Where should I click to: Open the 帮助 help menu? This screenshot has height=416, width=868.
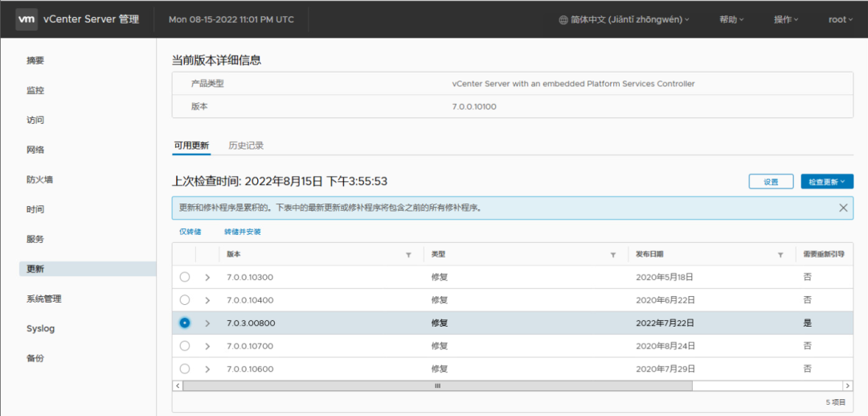click(731, 19)
